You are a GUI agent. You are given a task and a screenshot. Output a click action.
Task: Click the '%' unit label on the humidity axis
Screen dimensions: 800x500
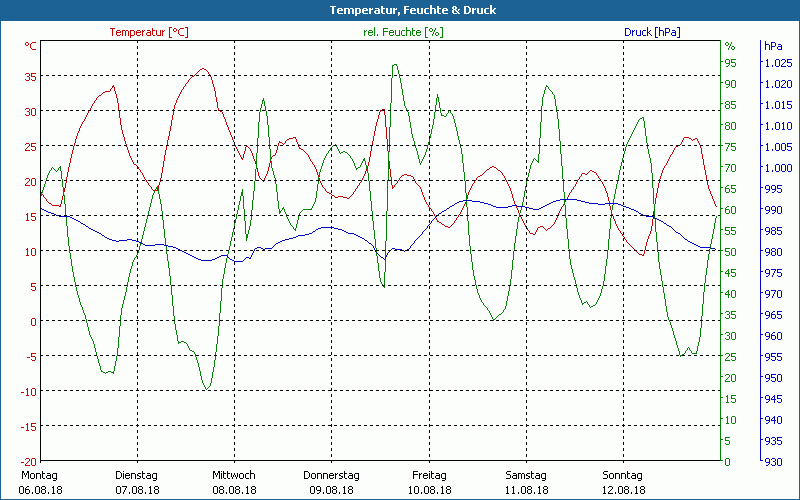[x=730, y=46]
